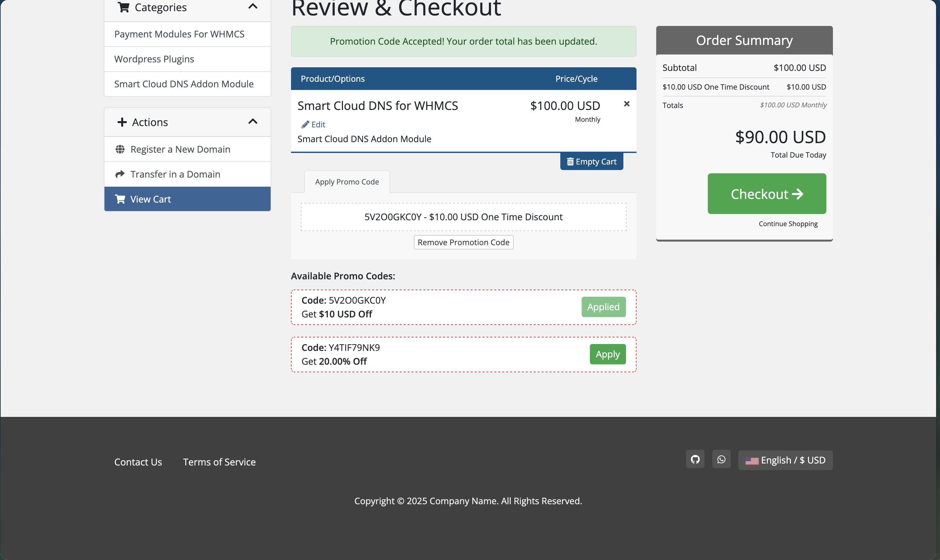The height and width of the screenshot is (560, 940).
Task: Open Wordpress Plugins category
Action: coord(154,59)
